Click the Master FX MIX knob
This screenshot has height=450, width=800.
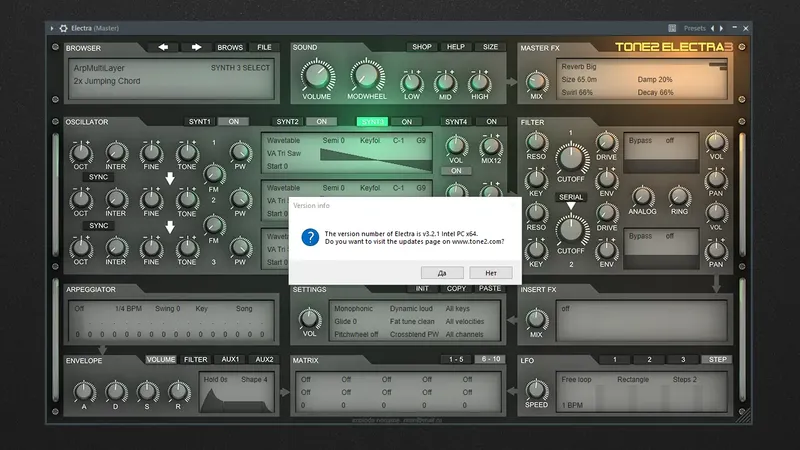(537, 82)
